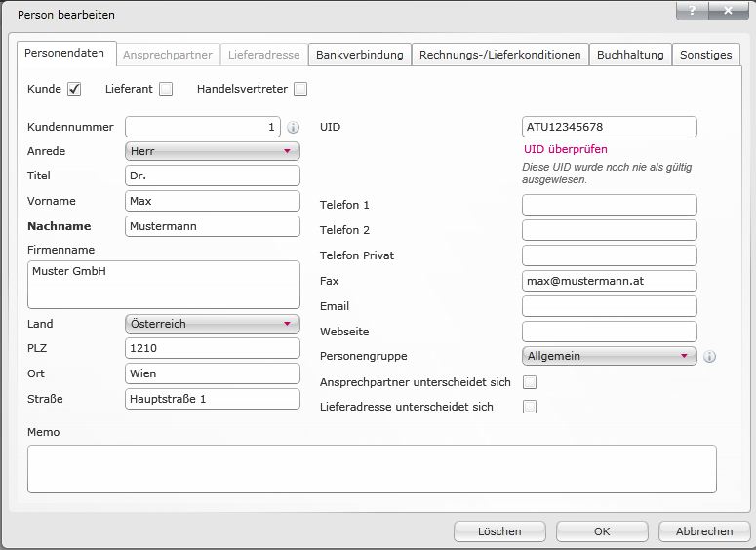Click the Abbrechen button
This screenshot has width=756, height=550.
(703, 531)
